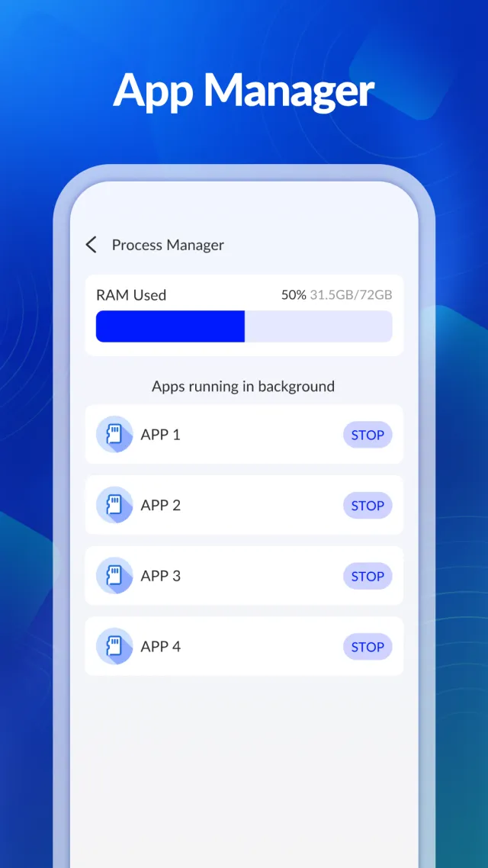Screen dimensions: 488x868
Task: Stop APP 2 from running
Action: [368, 506]
